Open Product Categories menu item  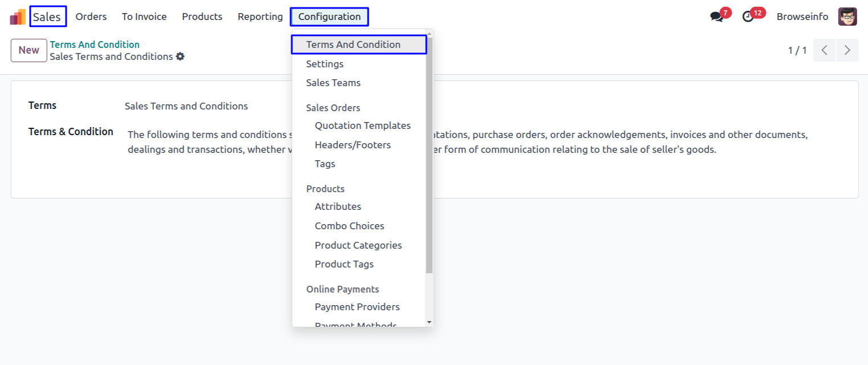pyautogui.click(x=358, y=245)
